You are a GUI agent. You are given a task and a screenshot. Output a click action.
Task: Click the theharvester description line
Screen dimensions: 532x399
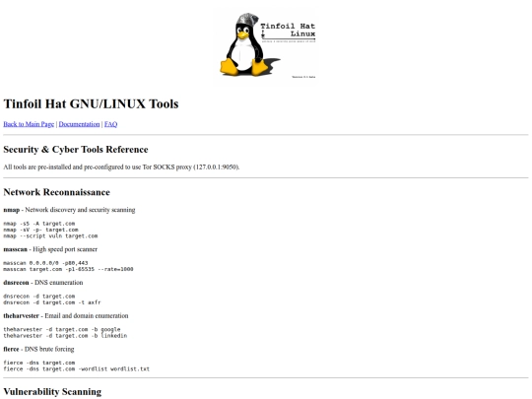(x=66, y=316)
